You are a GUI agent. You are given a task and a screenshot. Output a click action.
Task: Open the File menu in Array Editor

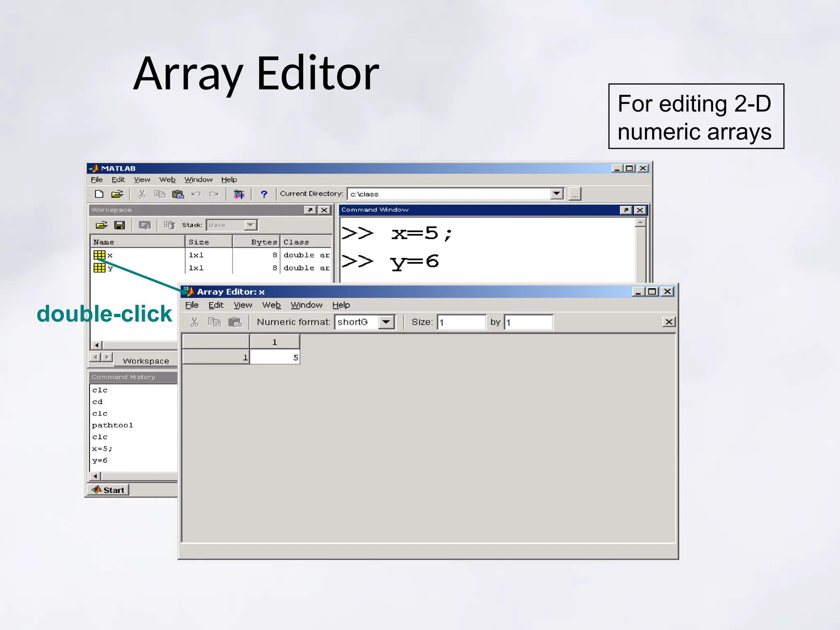(x=192, y=305)
